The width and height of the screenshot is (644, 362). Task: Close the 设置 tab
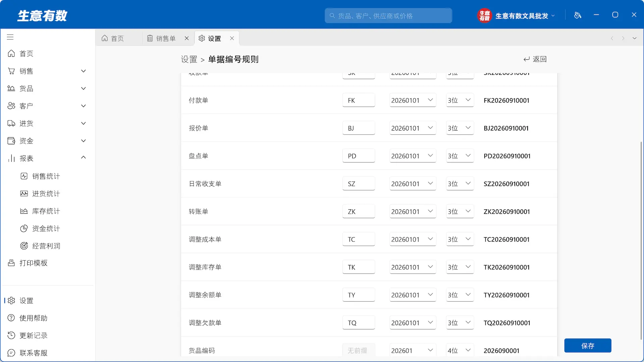click(x=232, y=38)
